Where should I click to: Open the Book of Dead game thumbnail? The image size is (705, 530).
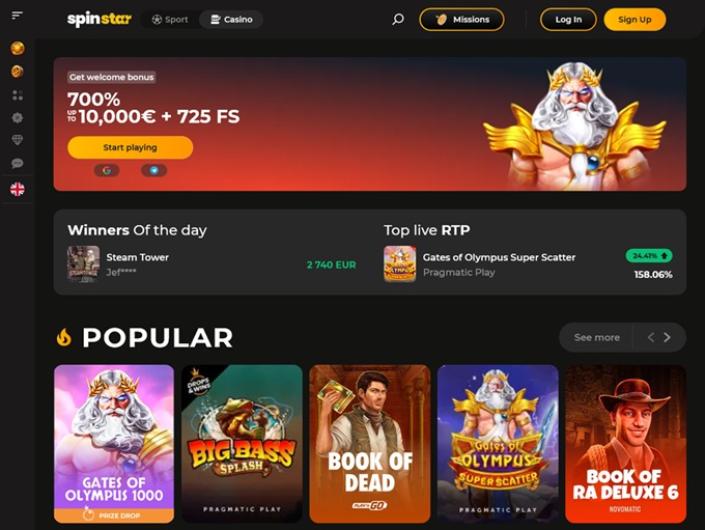point(370,444)
